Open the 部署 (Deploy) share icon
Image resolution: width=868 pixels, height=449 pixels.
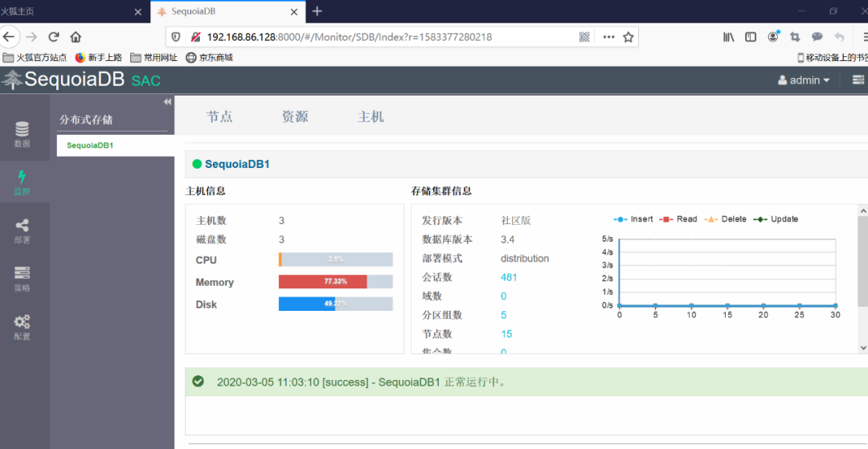[23, 231]
